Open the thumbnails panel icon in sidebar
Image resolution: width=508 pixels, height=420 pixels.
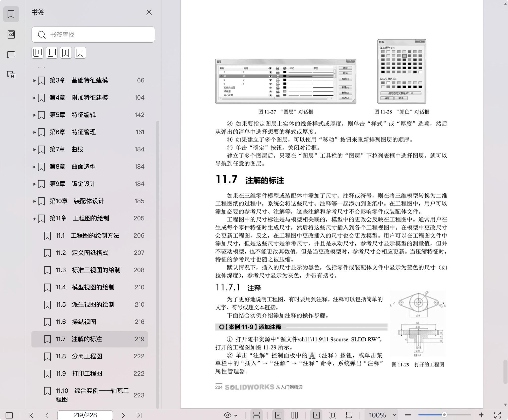pos(11,34)
